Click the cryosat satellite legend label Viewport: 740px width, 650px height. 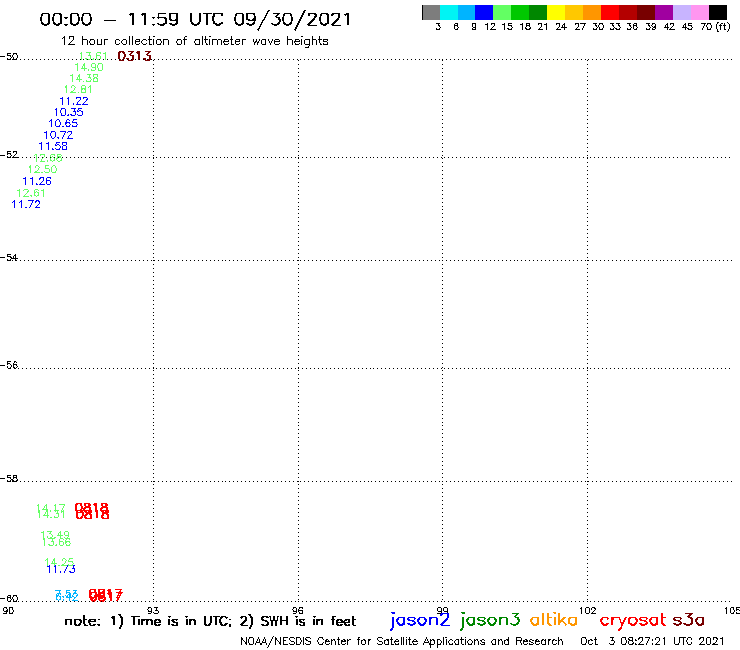point(633,621)
